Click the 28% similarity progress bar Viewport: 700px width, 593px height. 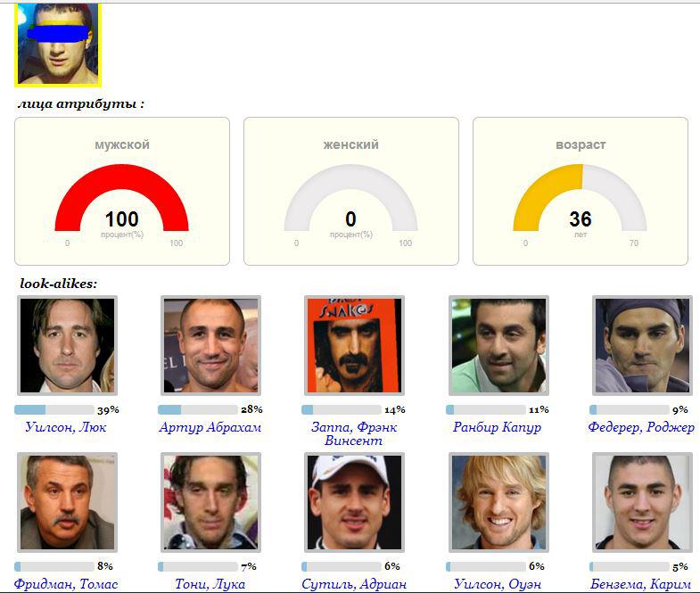tap(198, 409)
